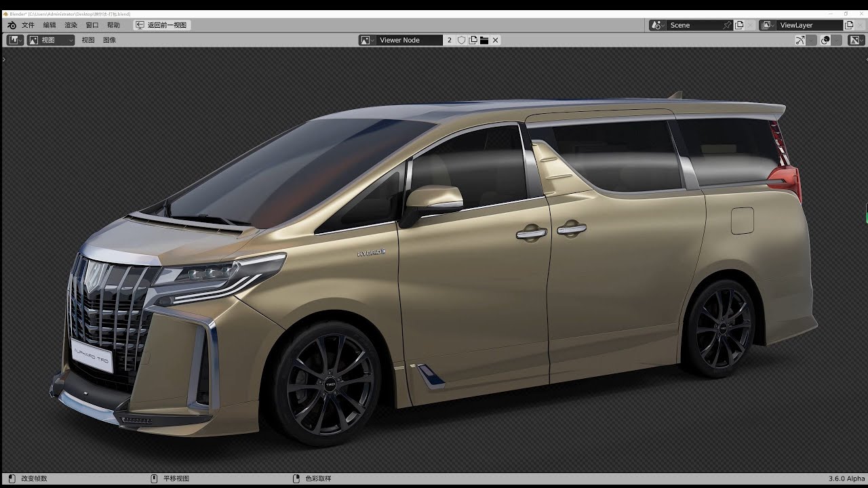Toggle the gizmo display icon in header

(x=800, y=40)
